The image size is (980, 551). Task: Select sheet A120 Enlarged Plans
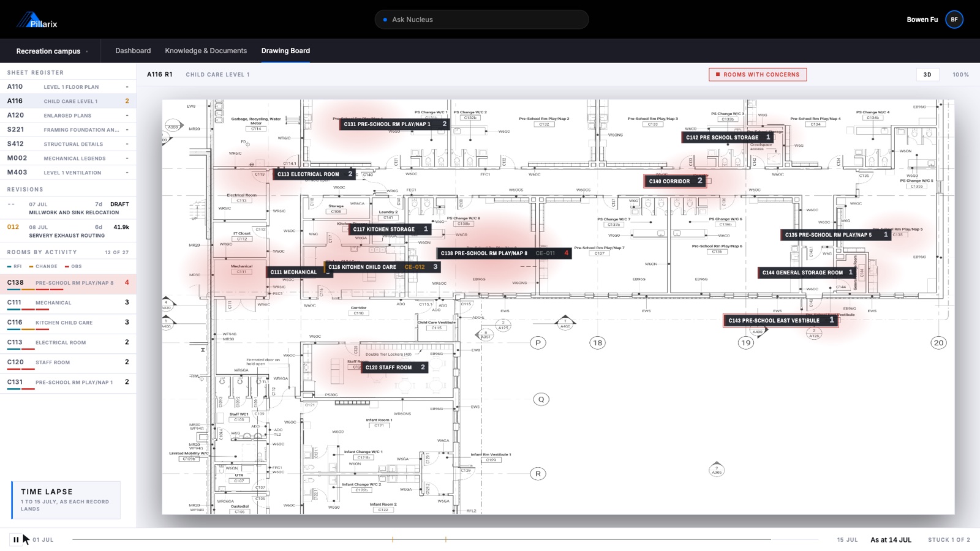click(68, 115)
